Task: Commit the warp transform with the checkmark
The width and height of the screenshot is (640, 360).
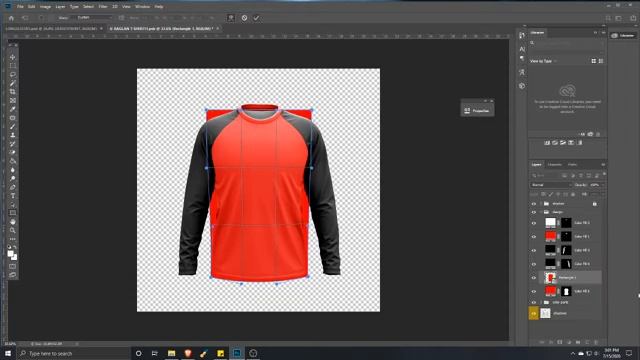Action: [x=256, y=18]
